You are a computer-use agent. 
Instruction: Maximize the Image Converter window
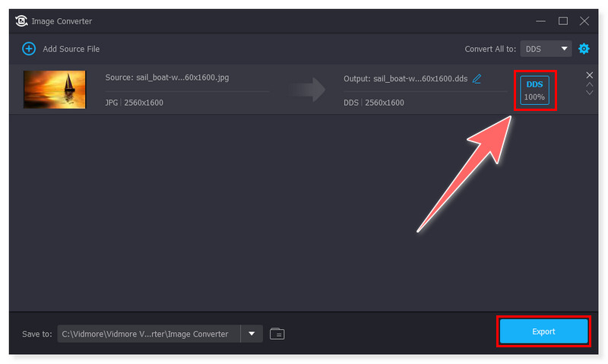tap(563, 21)
